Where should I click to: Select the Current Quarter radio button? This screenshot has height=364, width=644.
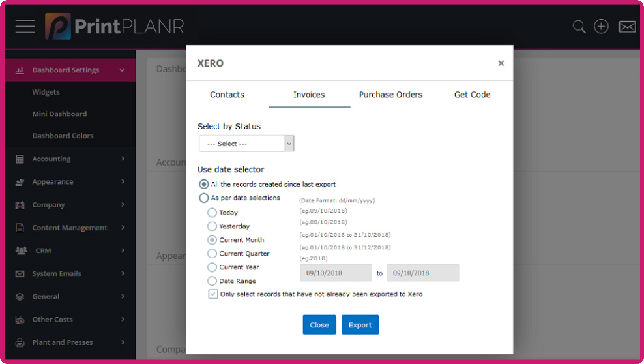coord(212,254)
